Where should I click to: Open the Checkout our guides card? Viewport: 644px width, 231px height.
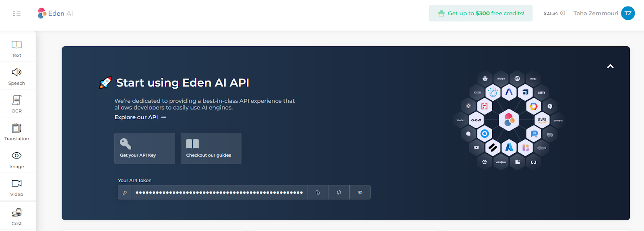pyautogui.click(x=211, y=148)
